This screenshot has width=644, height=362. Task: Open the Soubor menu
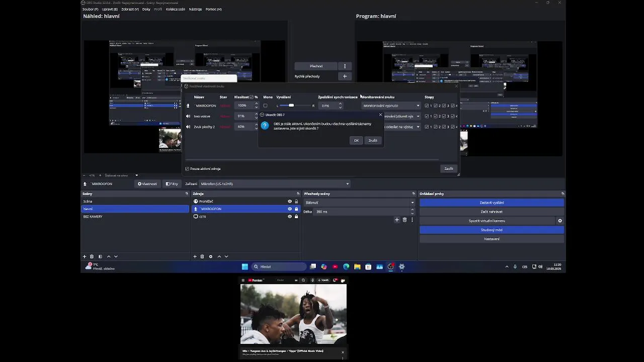pyautogui.click(x=90, y=9)
